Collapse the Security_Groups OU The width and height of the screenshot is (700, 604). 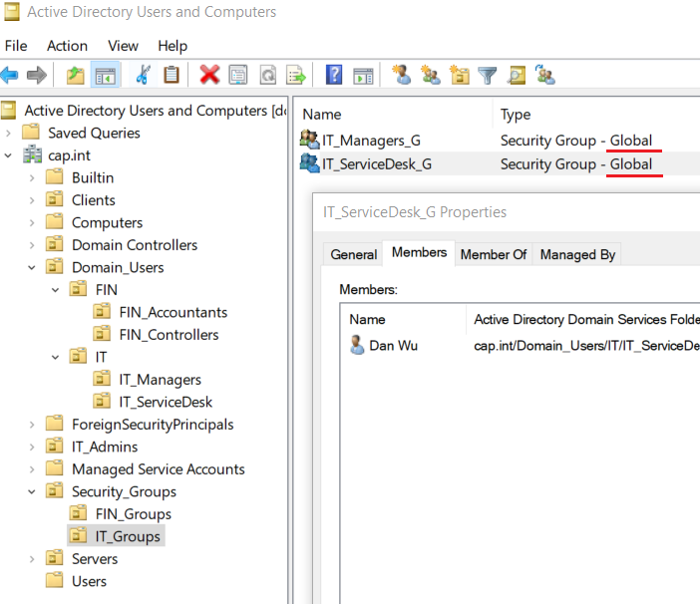pyautogui.click(x=32, y=491)
